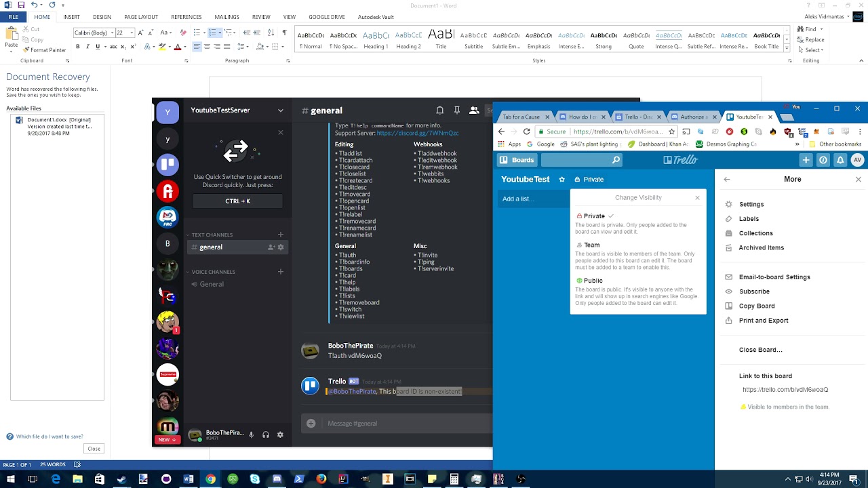Viewport: 868px width, 488px height.
Task: Open the Trello info icon in header
Action: coord(823,160)
